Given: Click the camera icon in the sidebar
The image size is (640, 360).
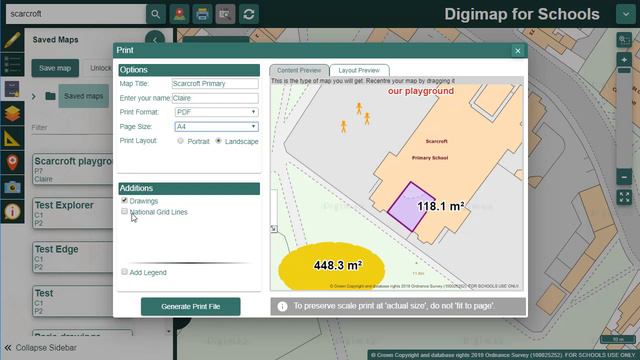Looking at the screenshot, I should [12, 187].
